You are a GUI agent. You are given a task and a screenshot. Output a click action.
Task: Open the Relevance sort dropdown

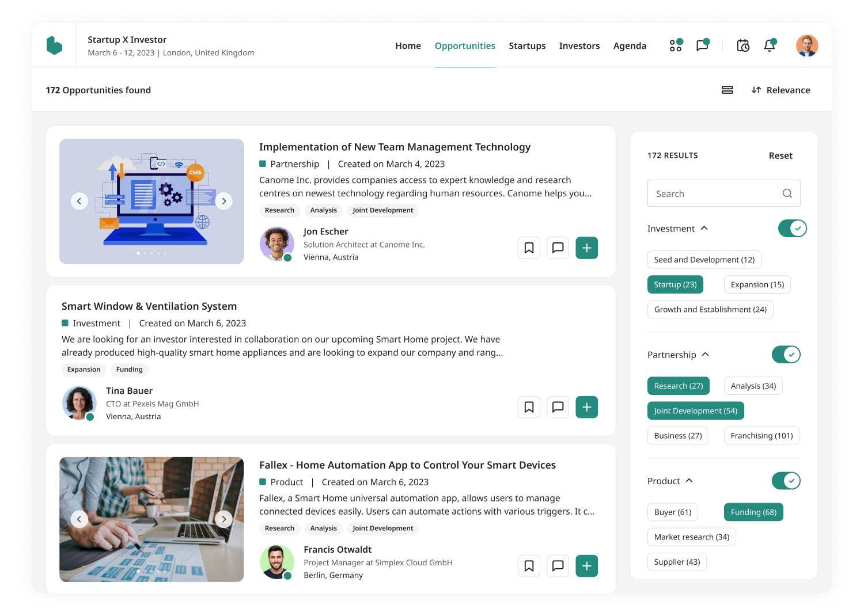[780, 90]
